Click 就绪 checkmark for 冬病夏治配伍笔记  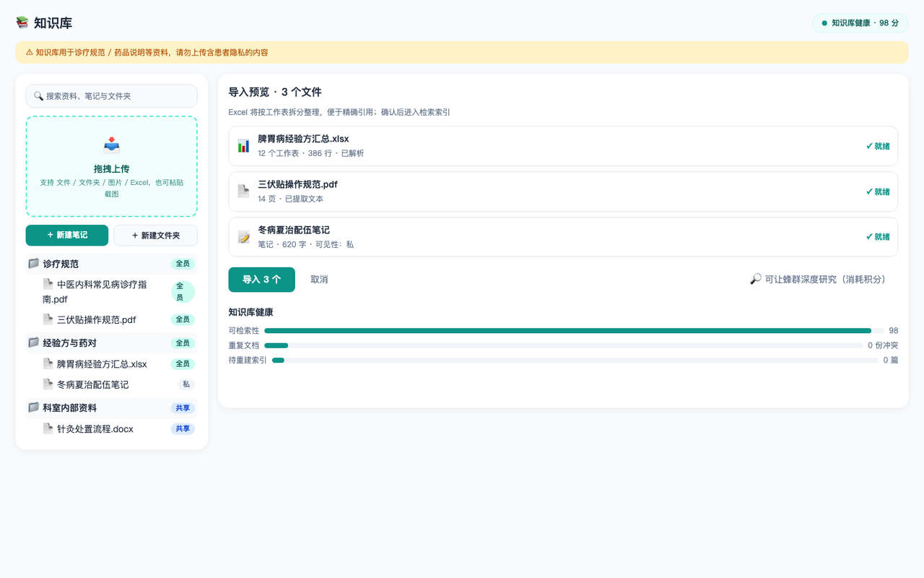[869, 237]
